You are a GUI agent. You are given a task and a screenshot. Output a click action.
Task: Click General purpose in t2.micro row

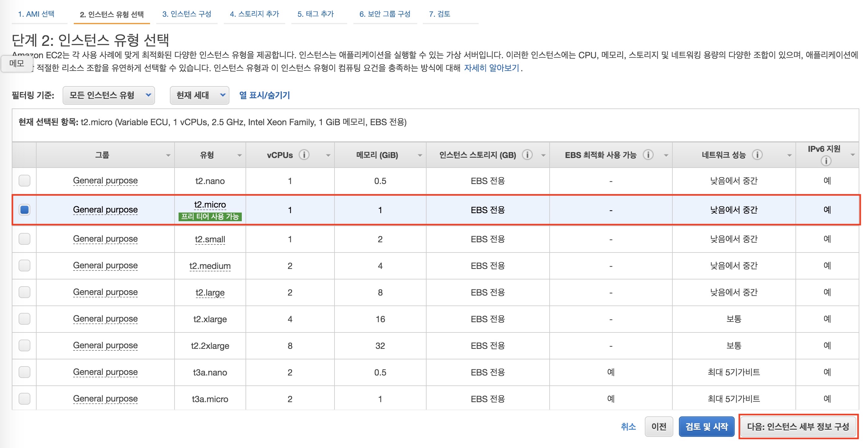point(105,209)
